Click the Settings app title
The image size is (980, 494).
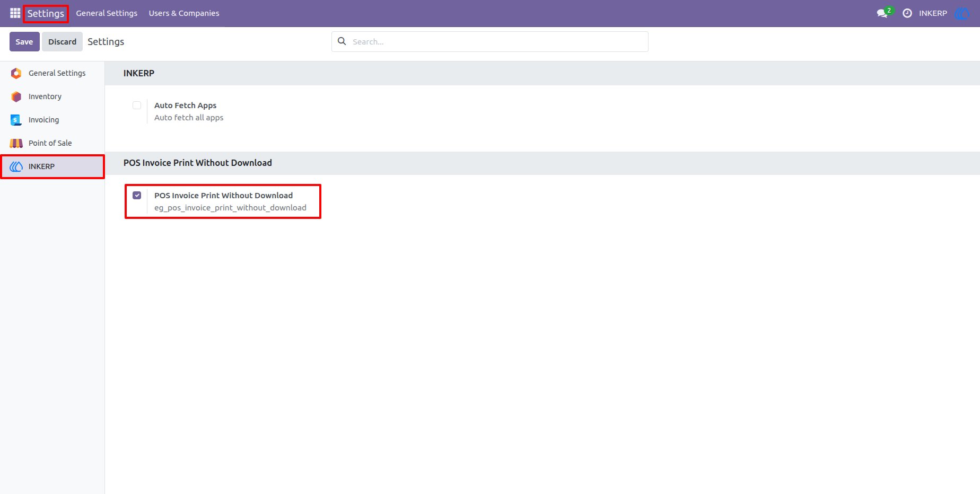46,13
